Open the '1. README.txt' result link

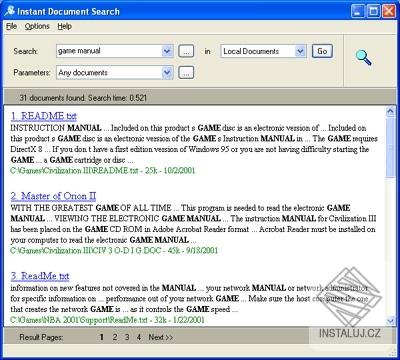[x=44, y=116]
